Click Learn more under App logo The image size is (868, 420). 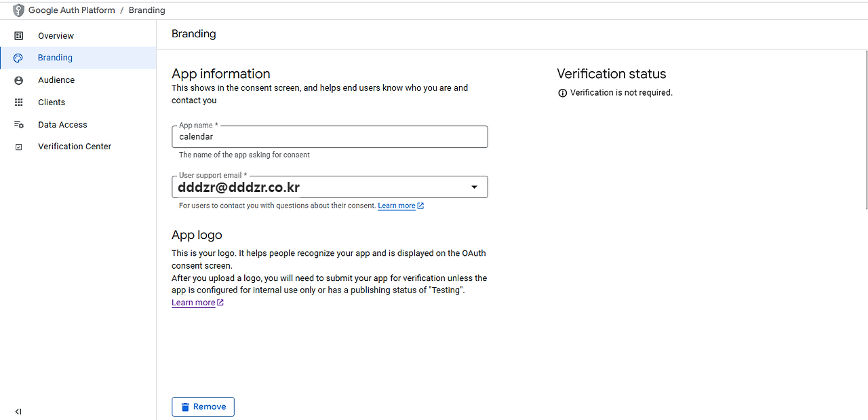(x=193, y=303)
